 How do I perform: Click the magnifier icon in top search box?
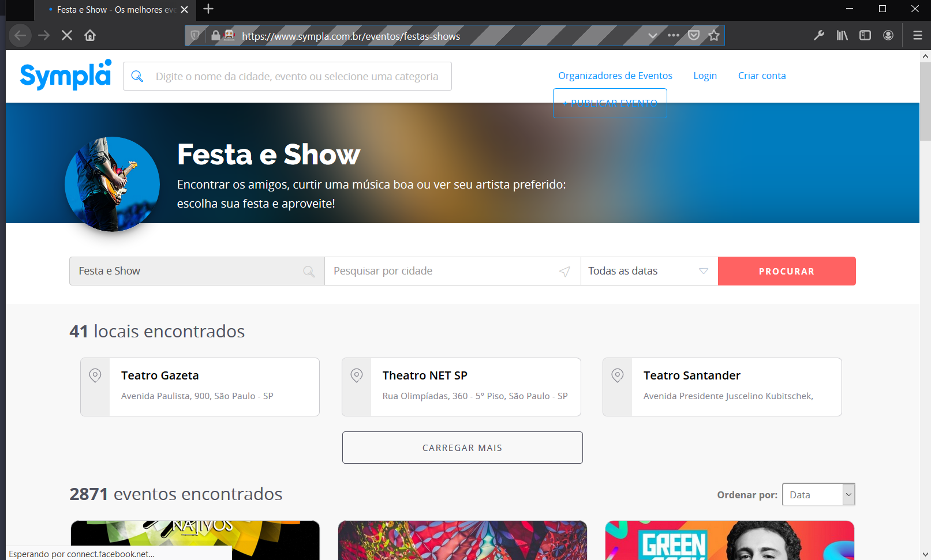click(137, 76)
